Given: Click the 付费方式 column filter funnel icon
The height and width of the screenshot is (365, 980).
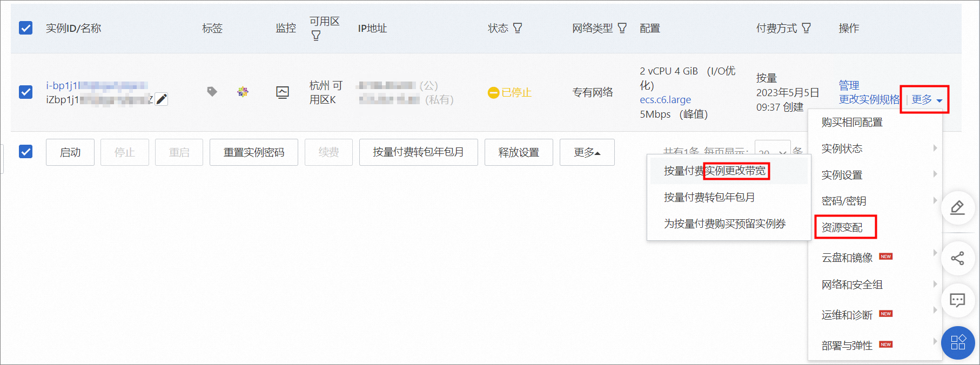Looking at the screenshot, I should click(x=806, y=28).
